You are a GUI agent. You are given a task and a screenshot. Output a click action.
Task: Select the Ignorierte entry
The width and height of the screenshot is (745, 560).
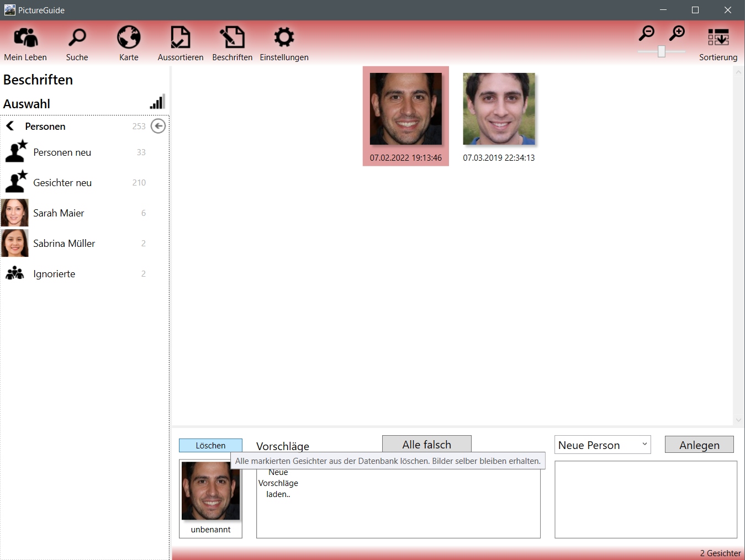point(84,273)
